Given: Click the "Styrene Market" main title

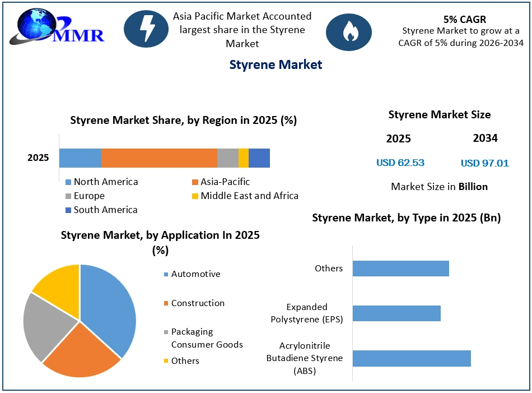Looking at the screenshot, I should tap(276, 64).
